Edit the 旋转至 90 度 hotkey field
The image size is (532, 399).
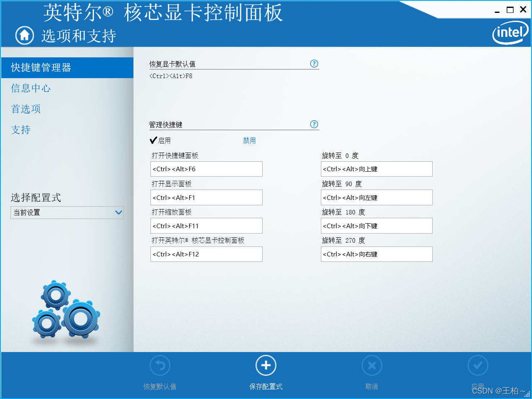(x=377, y=197)
